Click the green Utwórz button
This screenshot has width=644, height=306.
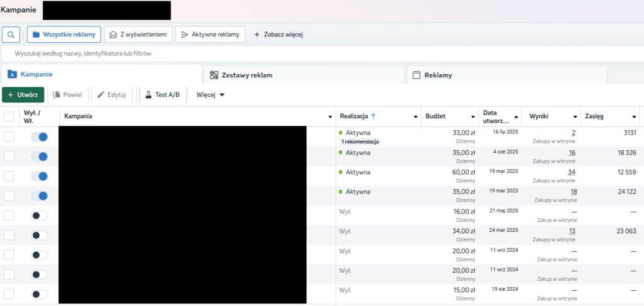[x=23, y=95]
